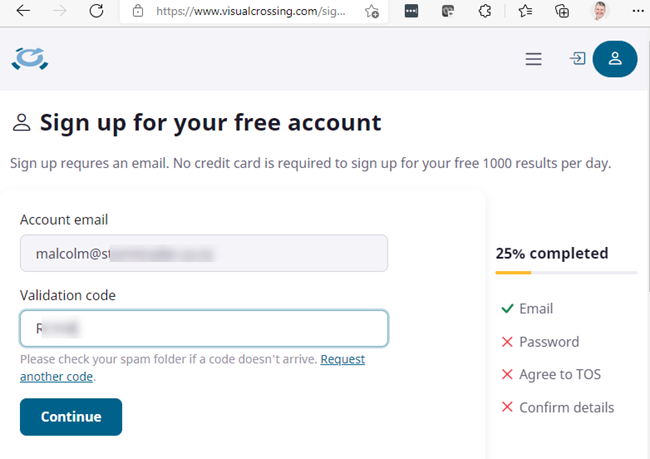
Task: Open the browser profile picture
Action: pos(600,11)
